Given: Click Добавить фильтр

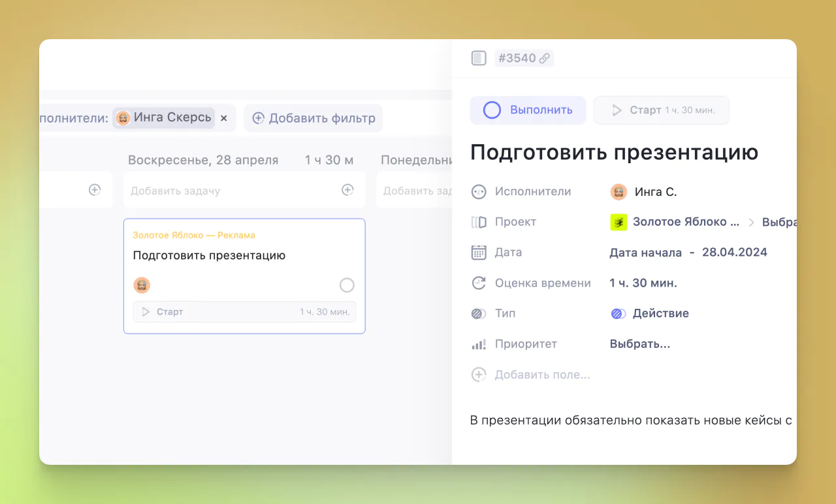Looking at the screenshot, I should point(313,118).
